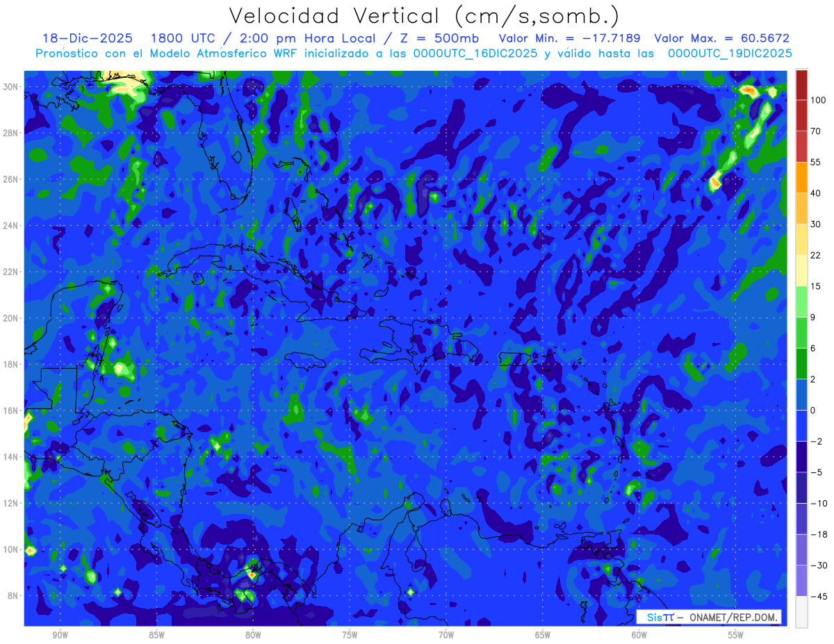Click the 55W longitude label

[736, 635]
